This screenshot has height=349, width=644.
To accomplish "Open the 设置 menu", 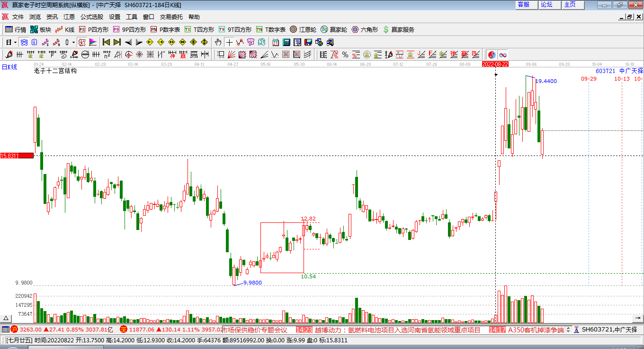I will point(115,17).
